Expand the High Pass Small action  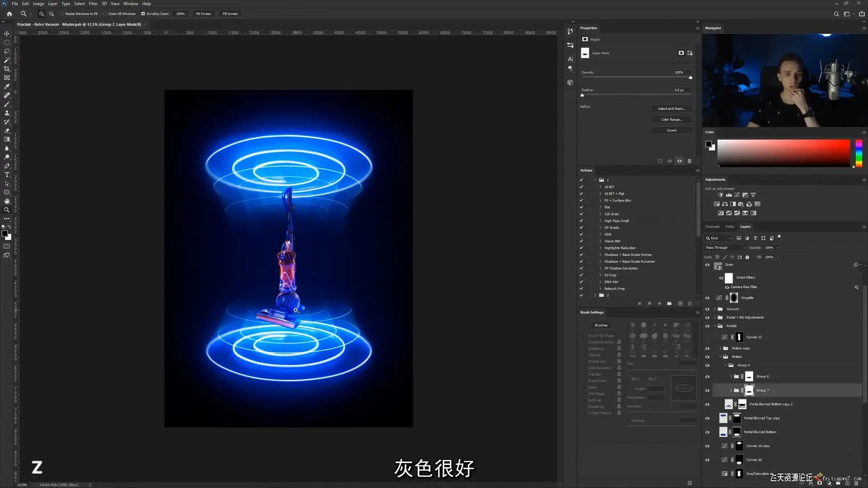pos(600,221)
